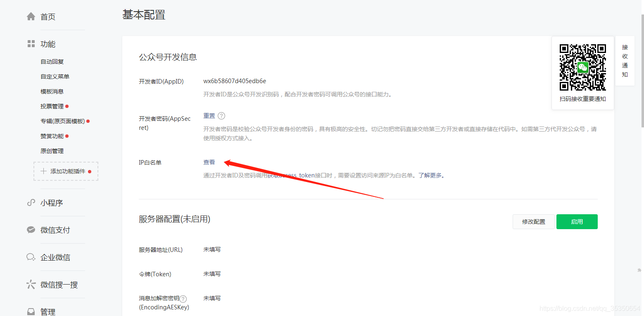Viewport: 644px width, 316px height.
Task: Click the help icon beside 消息加解密密钥
Action: [183, 299]
